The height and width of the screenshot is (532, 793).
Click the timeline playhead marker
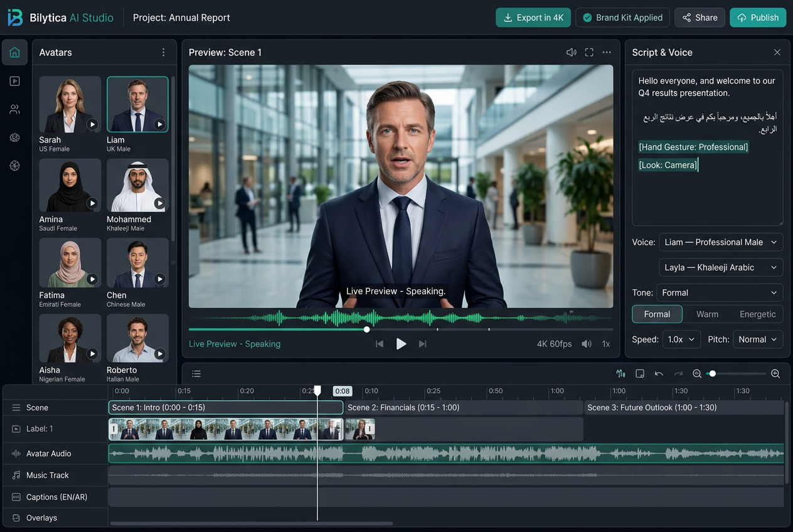tap(317, 390)
